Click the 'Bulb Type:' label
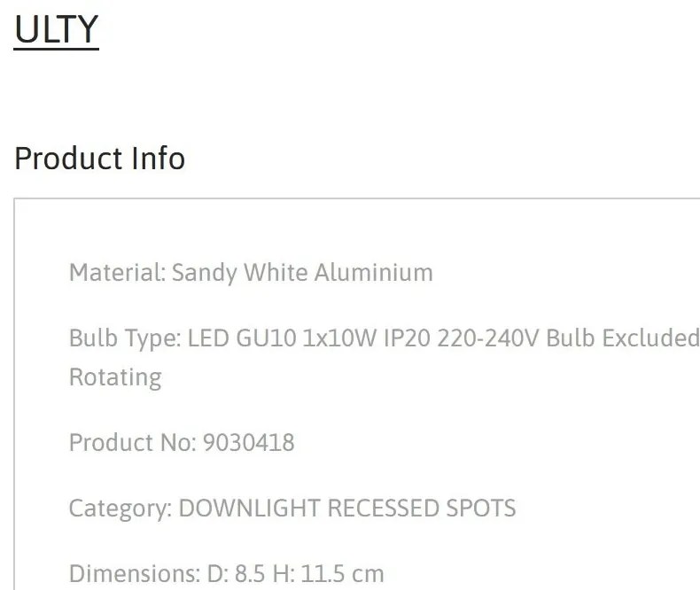Image resolution: width=700 pixels, height=590 pixels. pyautogui.click(x=125, y=338)
